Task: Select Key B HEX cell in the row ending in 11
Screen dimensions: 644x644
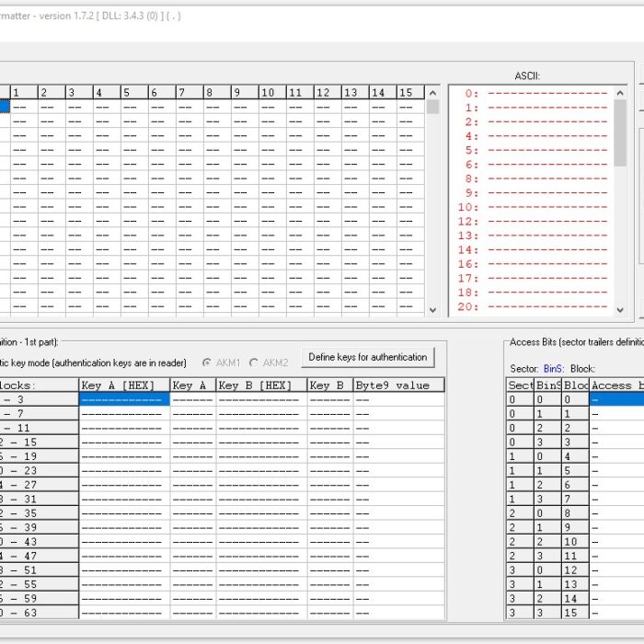Action: point(261,428)
